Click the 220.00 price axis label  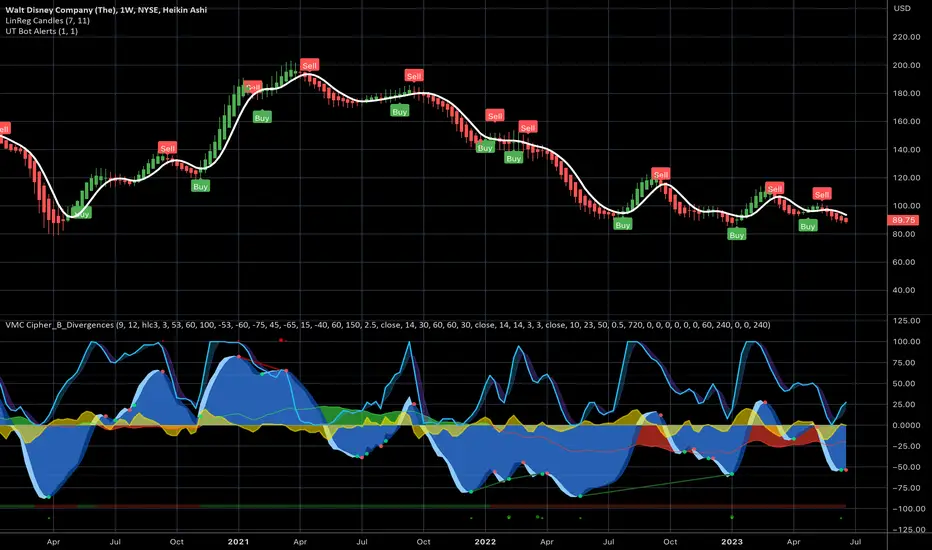point(906,37)
